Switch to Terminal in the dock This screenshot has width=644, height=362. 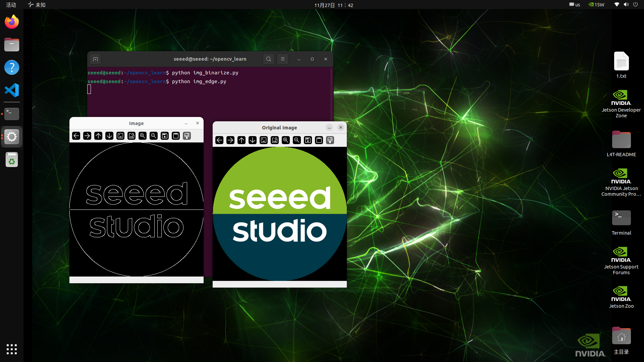click(x=12, y=114)
